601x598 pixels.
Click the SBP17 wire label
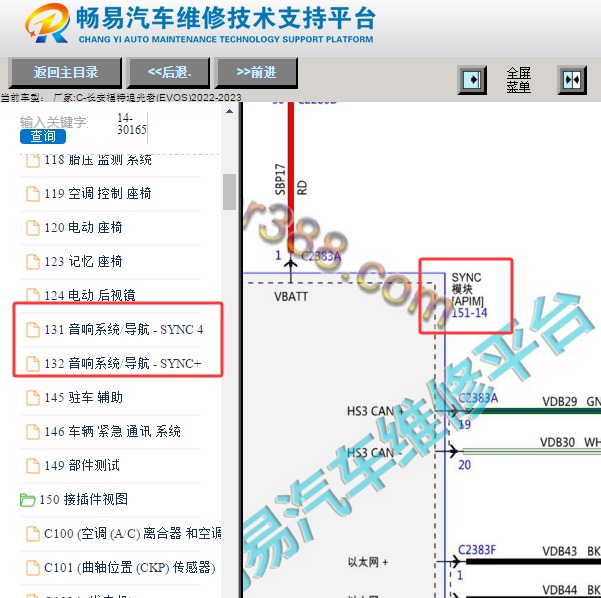280,179
